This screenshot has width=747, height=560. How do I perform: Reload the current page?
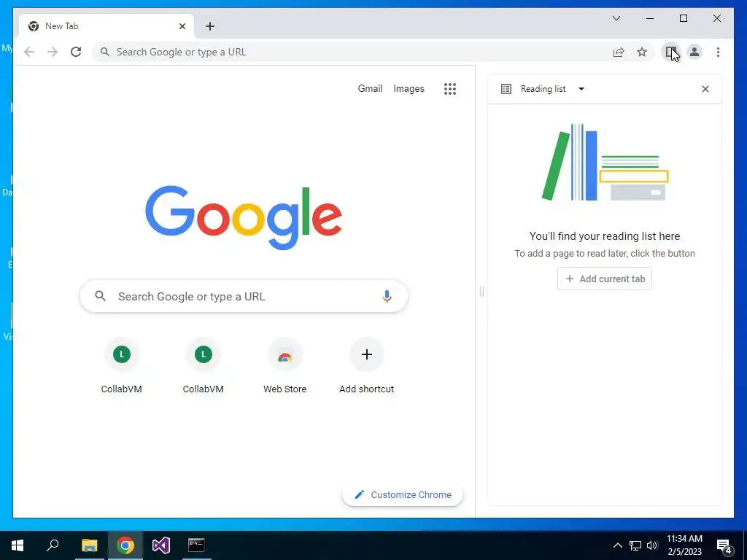tap(76, 52)
